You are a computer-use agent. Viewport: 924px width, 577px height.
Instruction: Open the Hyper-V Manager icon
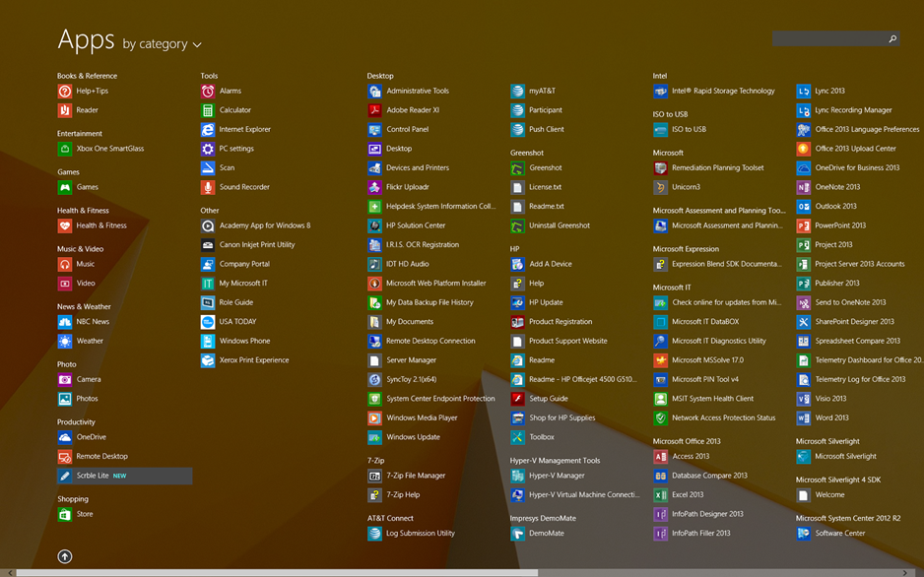pyautogui.click(x=517, y=476)
